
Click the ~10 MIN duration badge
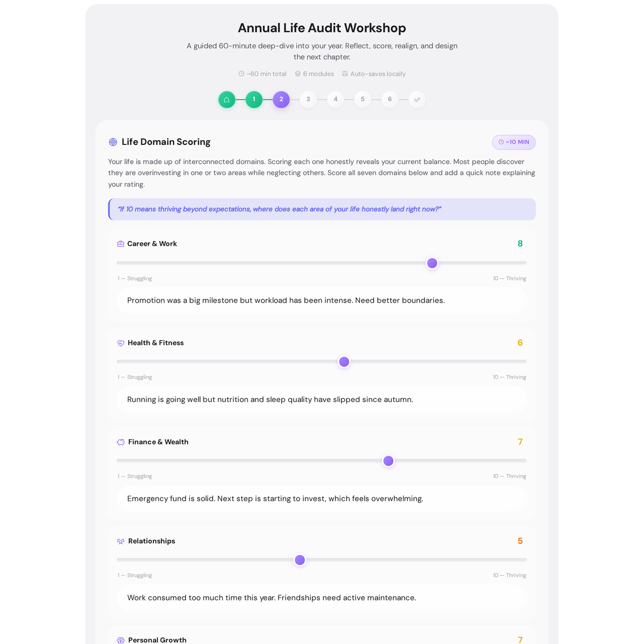pyautogui.click(x=514, y=142)
